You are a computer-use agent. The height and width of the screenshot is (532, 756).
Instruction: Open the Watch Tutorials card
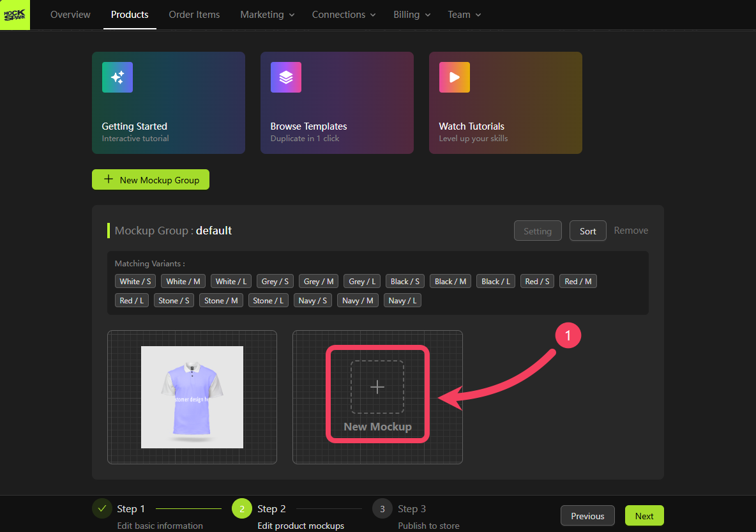tap(505, 103)
